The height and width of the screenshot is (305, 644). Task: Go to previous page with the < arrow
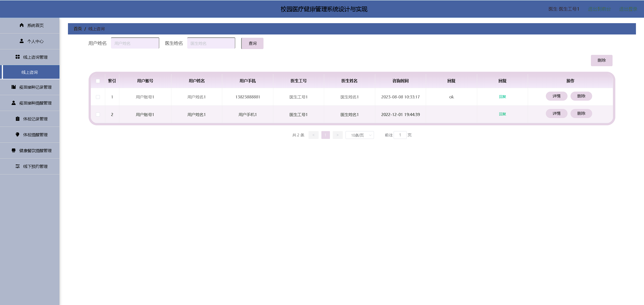313,135
